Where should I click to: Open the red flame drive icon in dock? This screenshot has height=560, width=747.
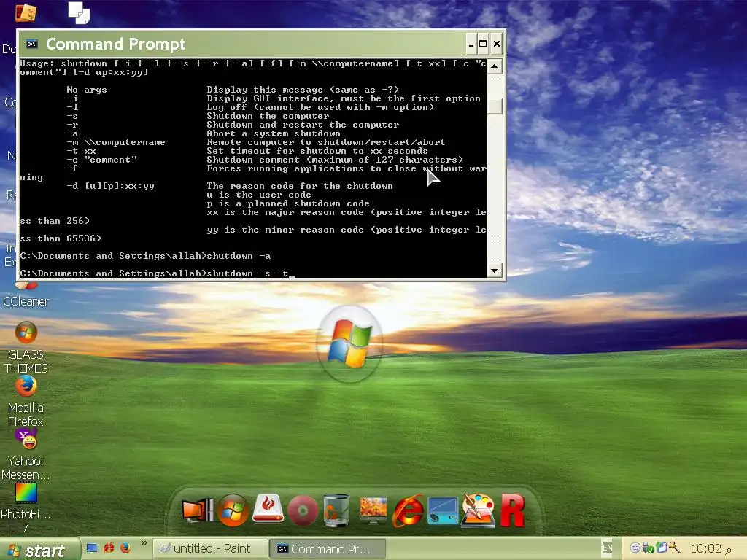click(x=268, y=509)
